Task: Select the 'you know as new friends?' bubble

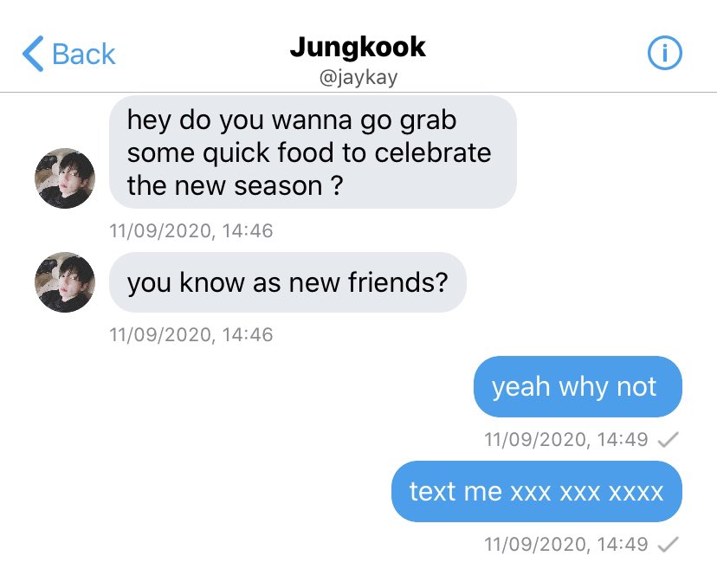Action: 287,282
